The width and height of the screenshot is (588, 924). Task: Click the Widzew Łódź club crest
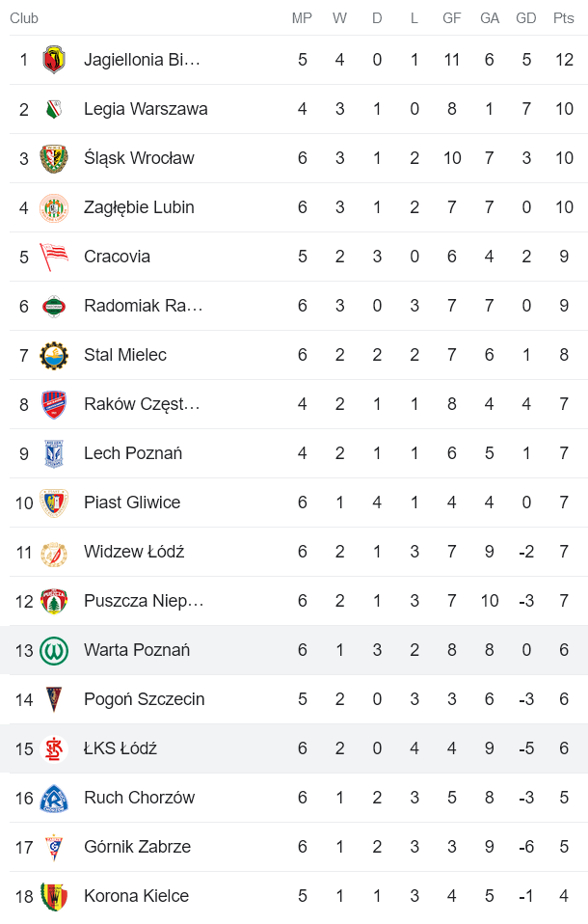pos(56,551)
